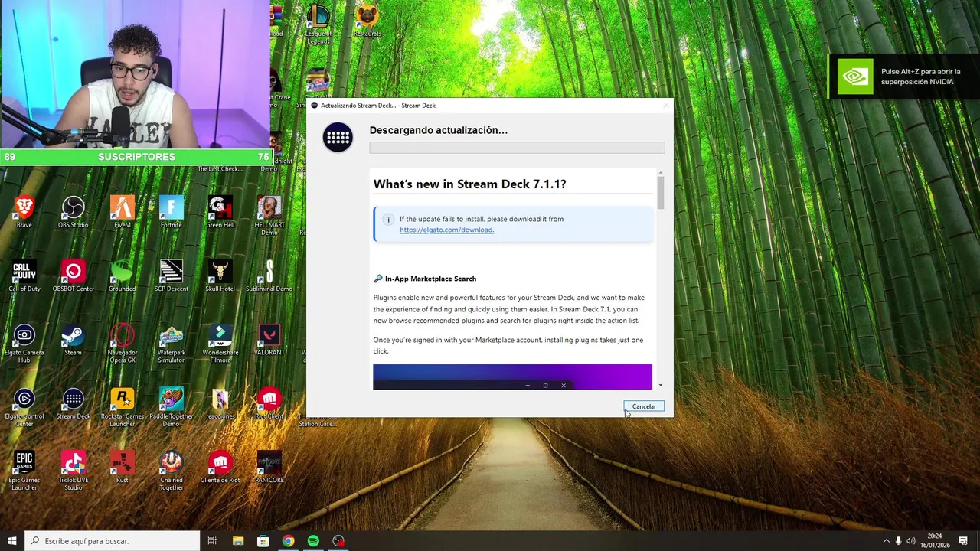This screenshot has height=551, width=980.
Task: Open the volume control in tray
Action: point(911,541)
